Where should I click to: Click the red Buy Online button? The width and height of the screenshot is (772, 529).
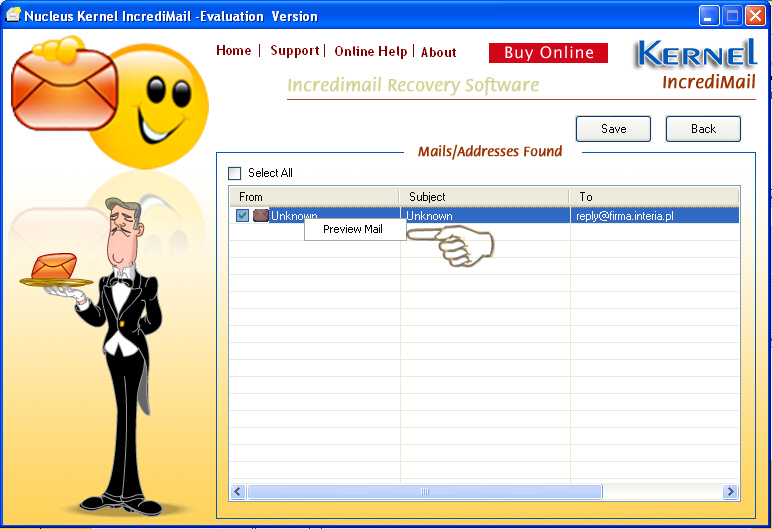point(548,53)
